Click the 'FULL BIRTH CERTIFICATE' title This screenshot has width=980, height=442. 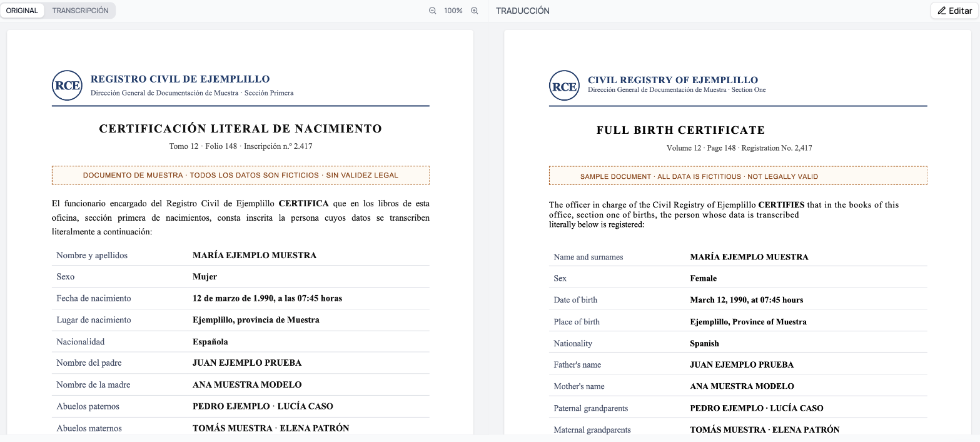pyautogui.click(x=680, y=131)
